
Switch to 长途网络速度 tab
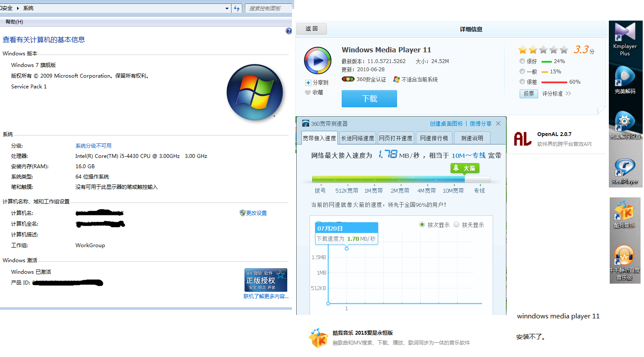coord(358,138)
